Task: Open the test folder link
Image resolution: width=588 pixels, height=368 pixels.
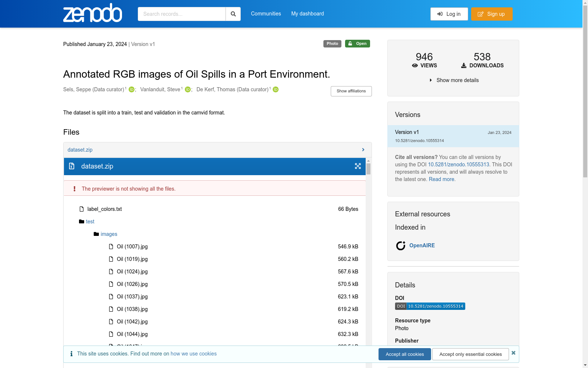Action: [90, 222]
